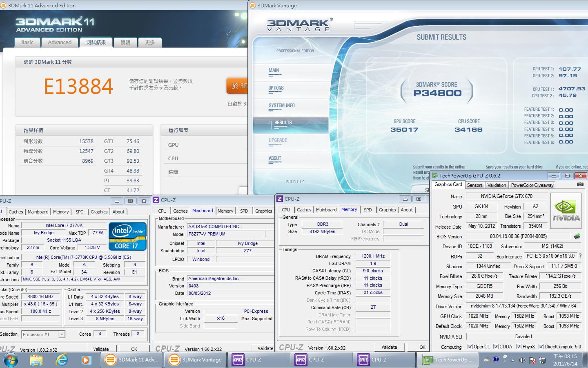Click OK in the CPU-Z Memory window
The height and width of the screenshot is (368, 588).
422,347
